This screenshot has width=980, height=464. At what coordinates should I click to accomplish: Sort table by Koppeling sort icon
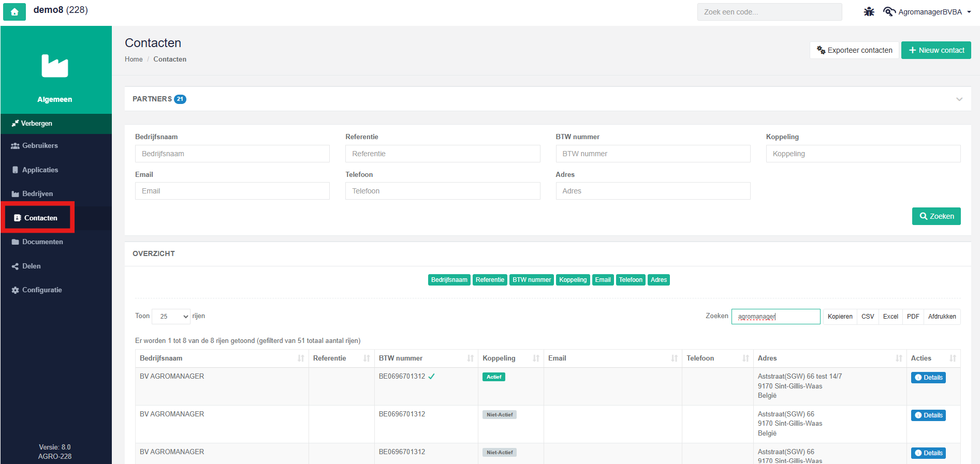click(x=536, y=358)
